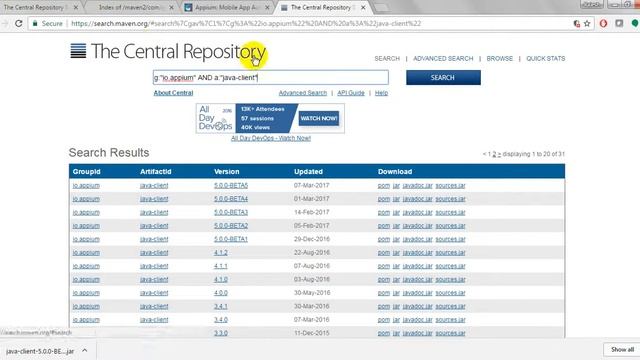Click the 22-Aug-2016 updated date cell
Image resolution: width=640 pixels, height=360 pixels.
click(x=311, y=253)
